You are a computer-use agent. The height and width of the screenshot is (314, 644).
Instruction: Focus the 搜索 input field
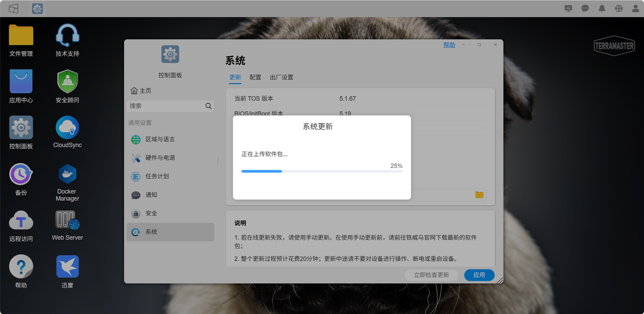pos(171,106)
